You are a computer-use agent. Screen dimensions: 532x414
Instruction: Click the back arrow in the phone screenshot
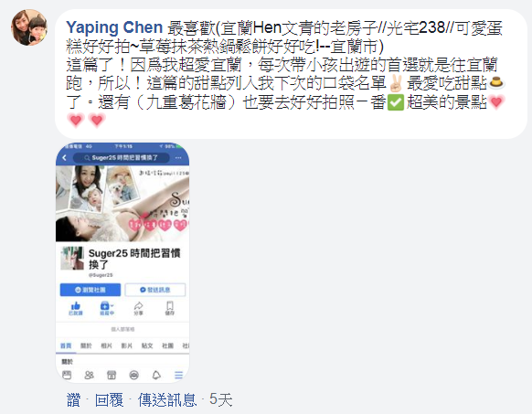click(x=65, y=158)
